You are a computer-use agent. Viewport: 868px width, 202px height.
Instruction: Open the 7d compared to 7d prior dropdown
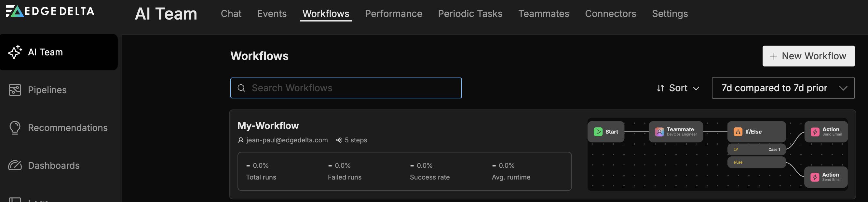point(783,88)
